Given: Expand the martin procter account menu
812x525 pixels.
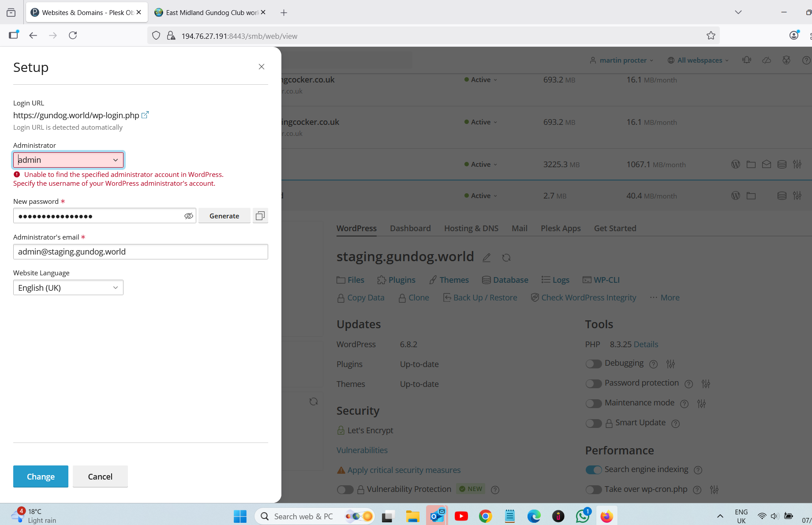Looking at the screenshot, I should [x=622, y=60].
